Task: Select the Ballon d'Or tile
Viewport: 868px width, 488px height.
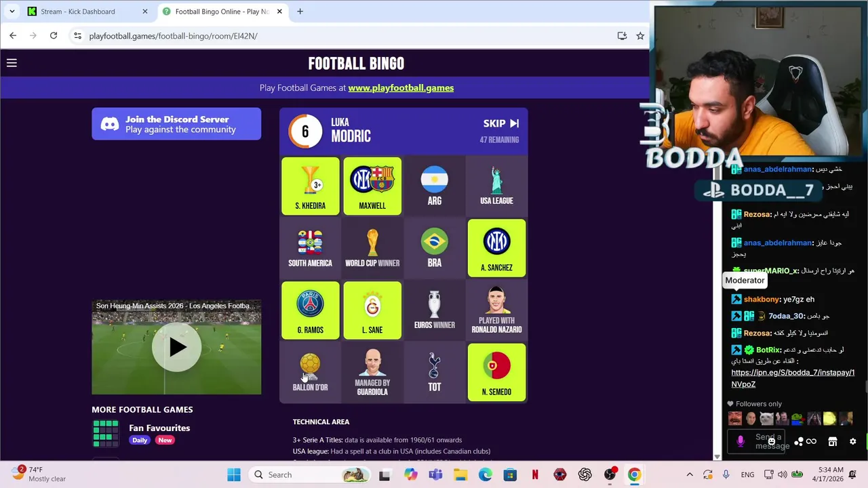Action: coord(310,373)
